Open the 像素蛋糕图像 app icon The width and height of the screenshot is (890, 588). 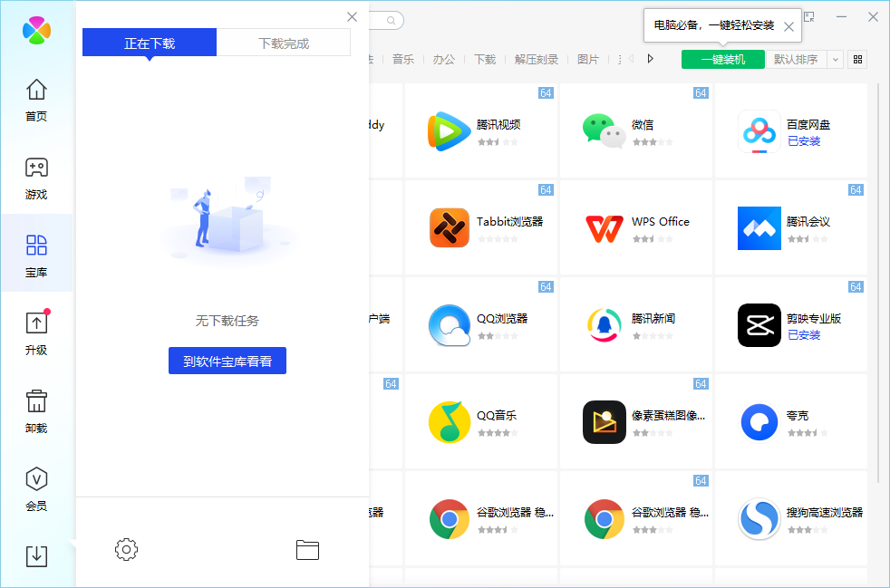pyautogui.click(x=604, y=422)
